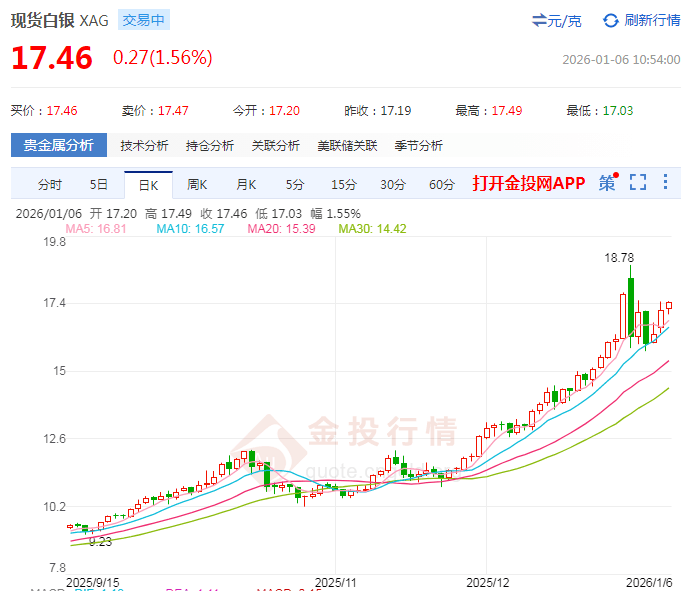Viewport: 696px width, 591px height.
Task: Switch to the 持仓分析 tab
Action: pos(209,145)
